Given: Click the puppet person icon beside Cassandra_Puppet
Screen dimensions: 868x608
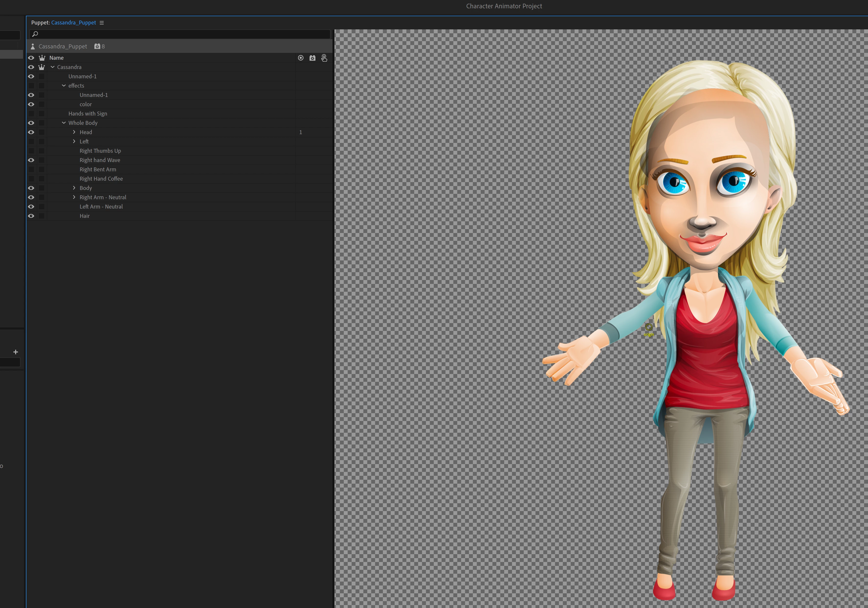Looking at the screenshot, I should 33,47.
